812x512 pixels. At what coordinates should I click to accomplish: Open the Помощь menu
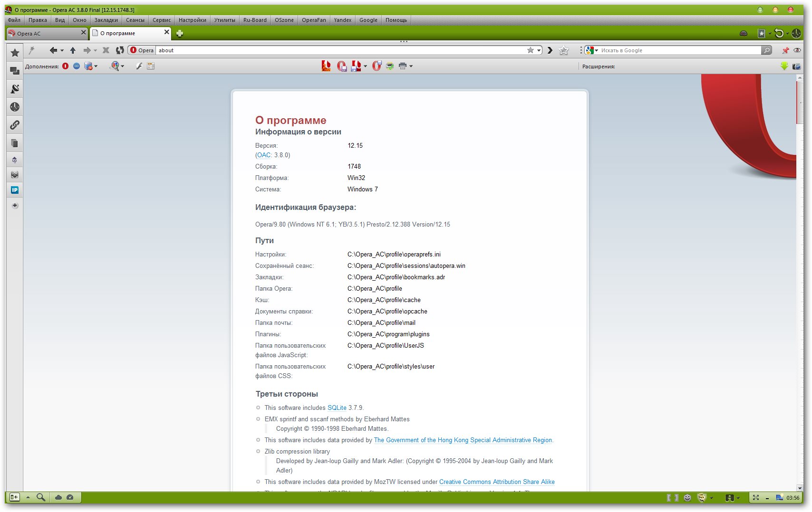tap(396, 20)
